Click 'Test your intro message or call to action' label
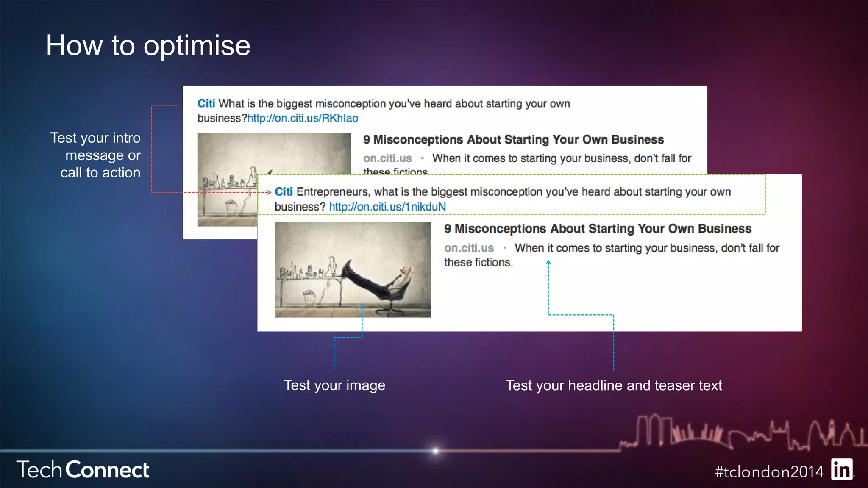Image resolution: width=868 pixels, height=488 pixels. (x=95, y=155)
